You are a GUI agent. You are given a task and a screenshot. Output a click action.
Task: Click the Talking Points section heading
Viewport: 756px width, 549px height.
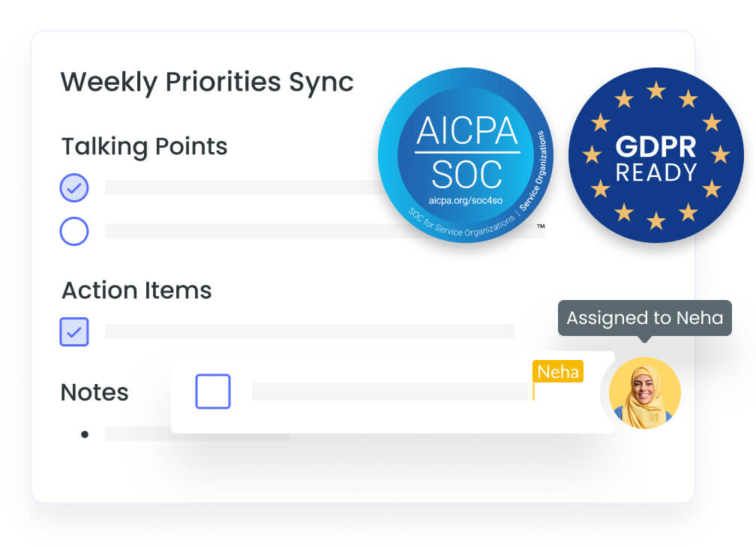pyautogui.click(x=144, y=146)
